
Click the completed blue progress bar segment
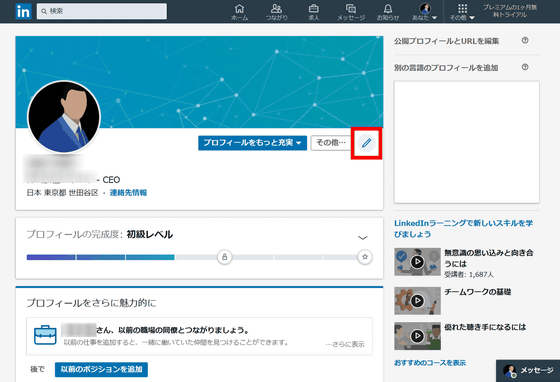coord(100,257)
